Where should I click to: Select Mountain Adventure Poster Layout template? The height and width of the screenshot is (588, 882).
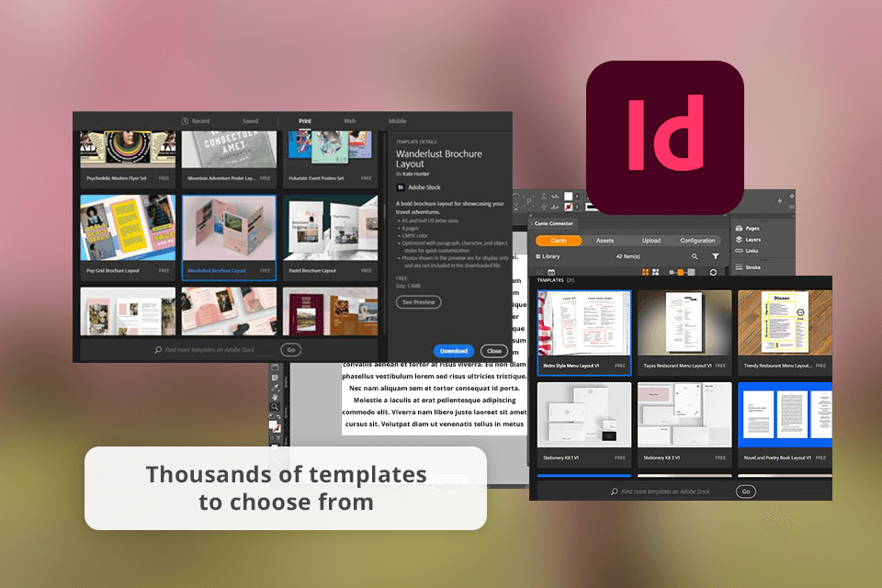point(229,159)
